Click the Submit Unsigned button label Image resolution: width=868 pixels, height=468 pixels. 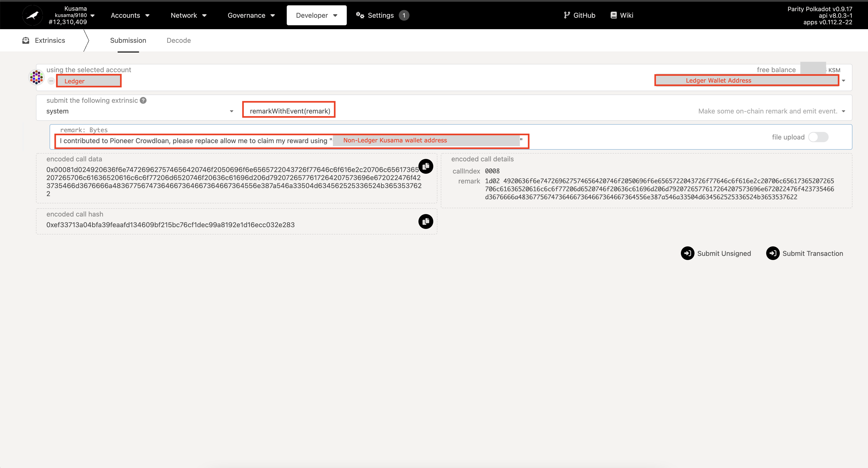[x=724, y=253]
